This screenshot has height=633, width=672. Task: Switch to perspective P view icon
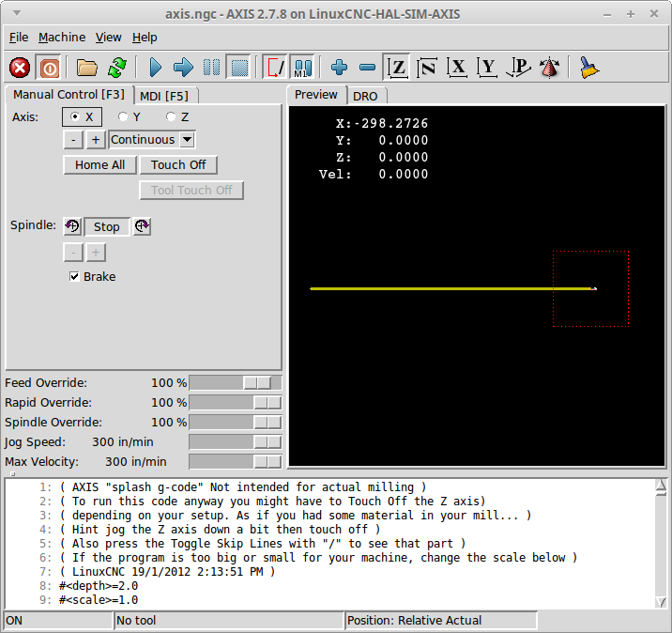point(518,68)
